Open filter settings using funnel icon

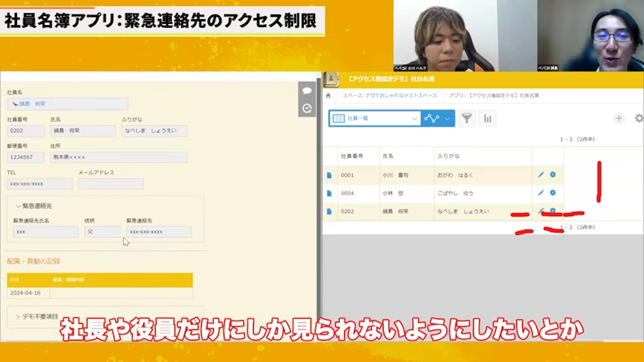click(467, 118)
